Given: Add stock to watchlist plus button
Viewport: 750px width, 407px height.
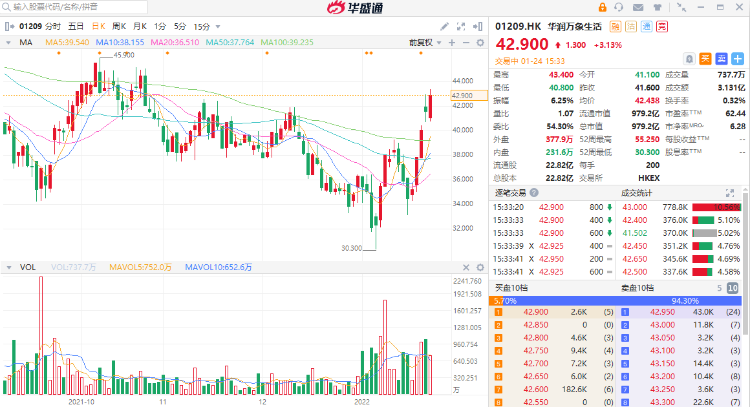Looking at the screenshot, I should click(738, 59).
